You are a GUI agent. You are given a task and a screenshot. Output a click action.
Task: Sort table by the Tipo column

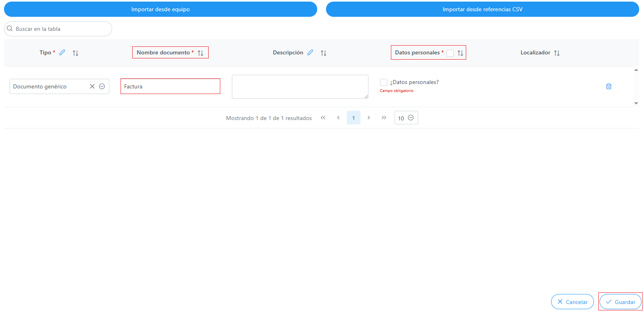click(x=75, y=53)
